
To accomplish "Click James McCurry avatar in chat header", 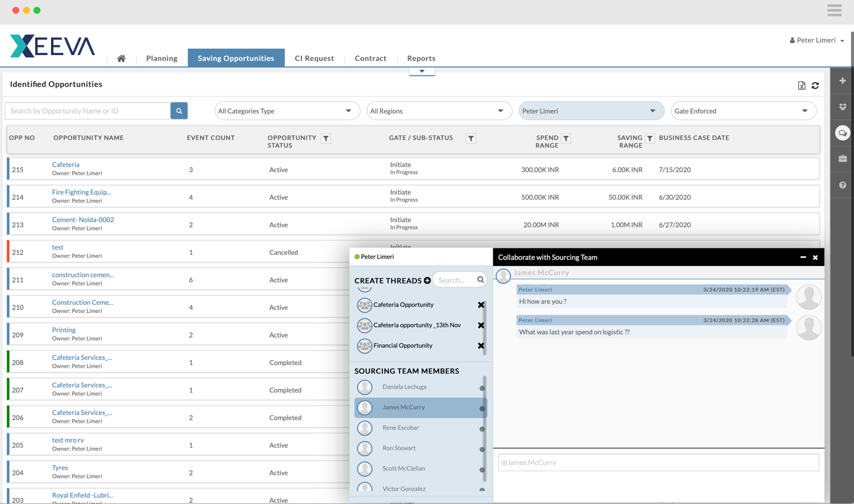I will [x=503, y=275].
